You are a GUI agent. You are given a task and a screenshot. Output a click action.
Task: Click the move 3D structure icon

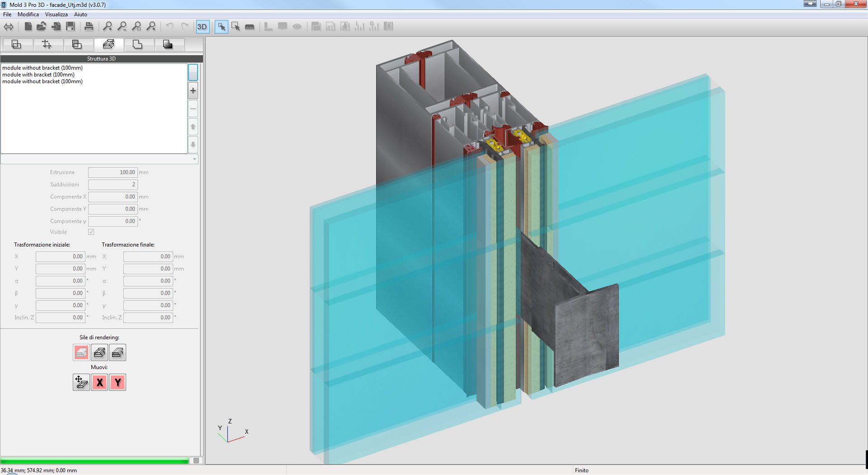pos(81,383)
